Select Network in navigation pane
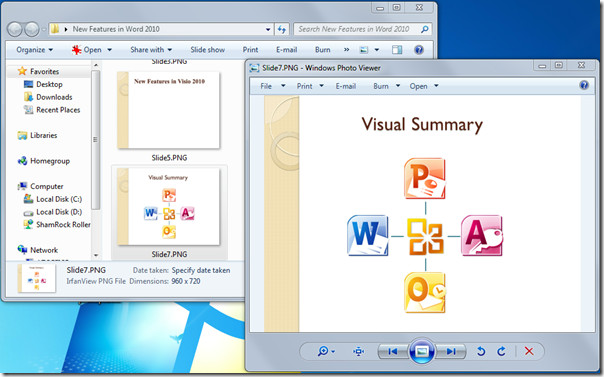This screenshot has width=604, height=377. tap(44, 250)
